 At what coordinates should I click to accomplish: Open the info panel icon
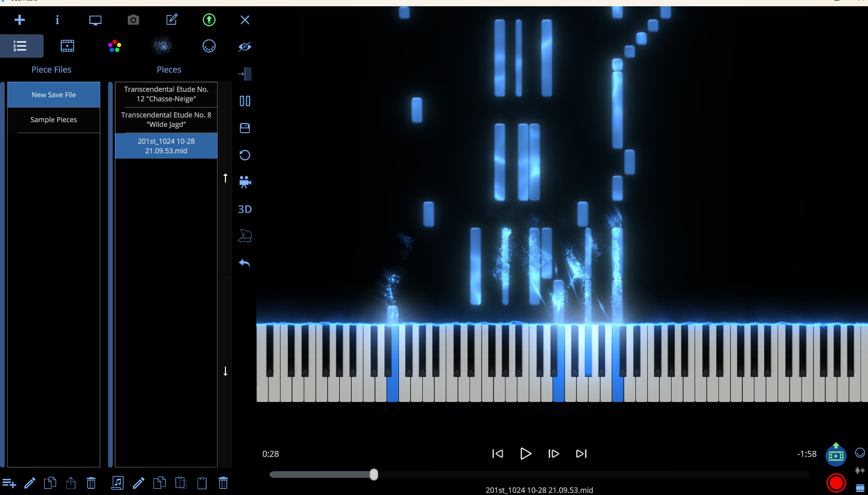pos(57,20)
